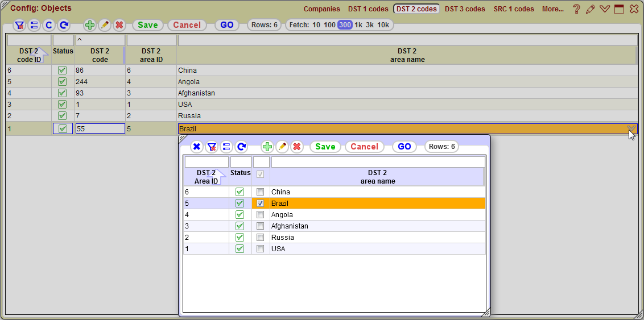Toggle select-all checkbox in popup header
This screenshot has width=644, height=320.
[x=261, y=174]
